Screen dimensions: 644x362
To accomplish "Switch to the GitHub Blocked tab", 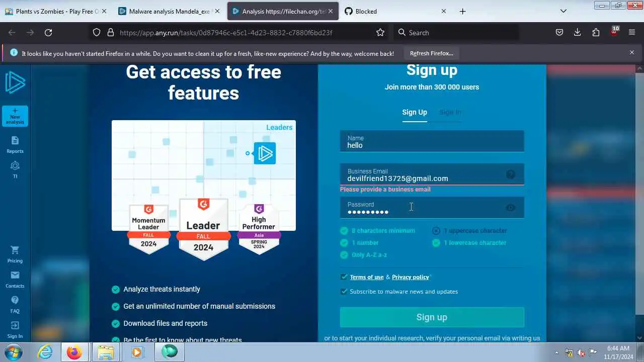I will 395,11.
